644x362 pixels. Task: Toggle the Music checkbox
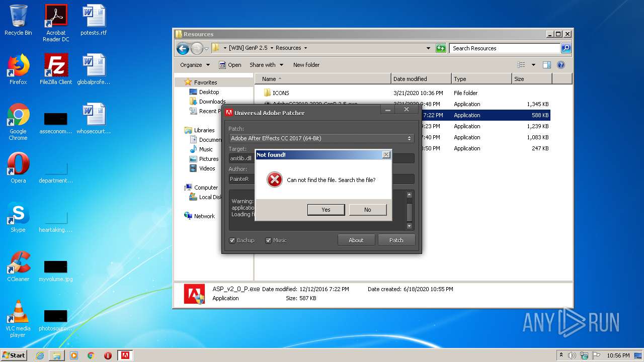click(x=269, y=240)
